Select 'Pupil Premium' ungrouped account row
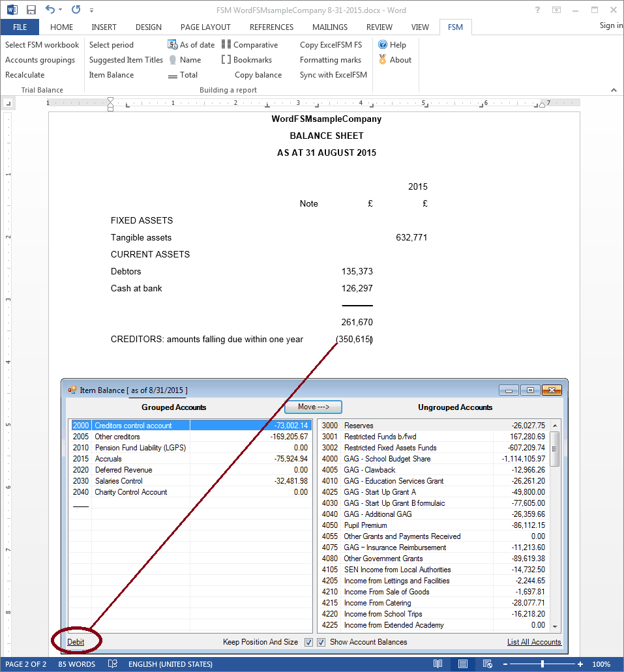 click(x=434, y=525)
